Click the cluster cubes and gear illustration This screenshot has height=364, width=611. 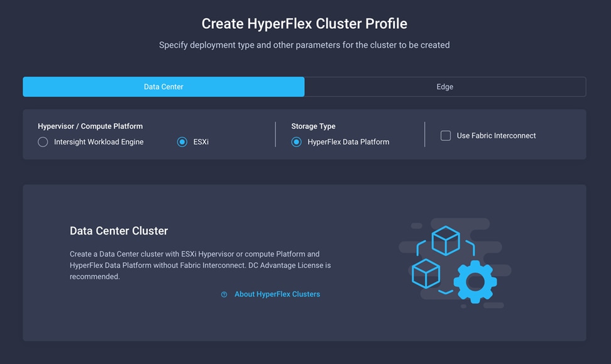454,263
